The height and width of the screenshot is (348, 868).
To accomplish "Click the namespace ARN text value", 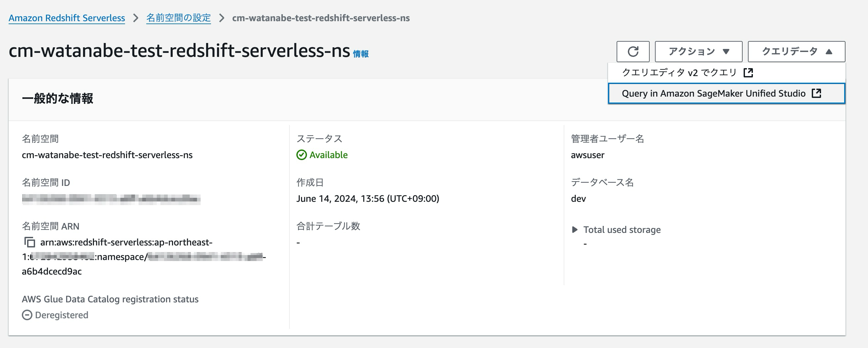I will point(126,242).
